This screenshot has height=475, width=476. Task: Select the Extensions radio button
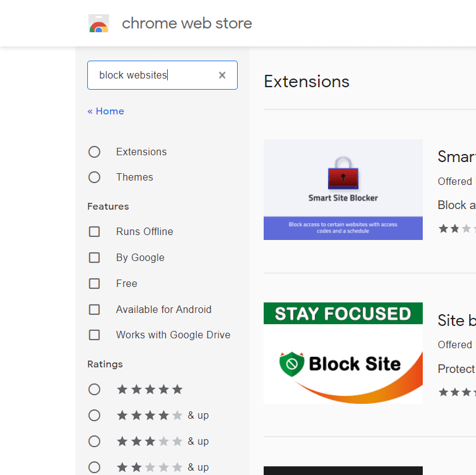[x=94, y=152]
